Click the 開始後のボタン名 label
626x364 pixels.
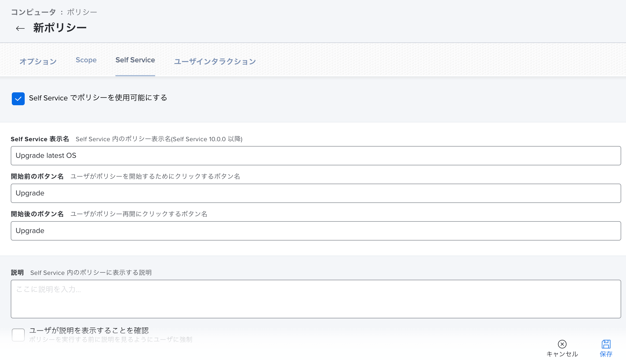click(37, 214)
